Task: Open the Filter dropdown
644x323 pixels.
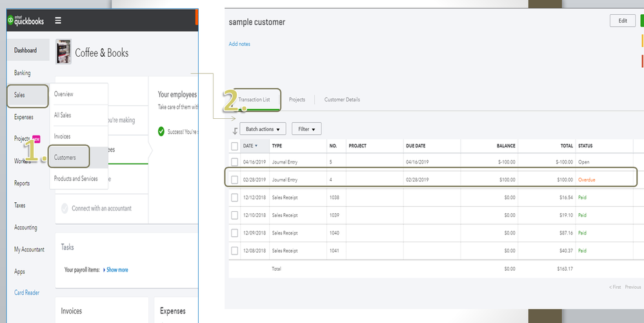Action: [x=307, y=129]
